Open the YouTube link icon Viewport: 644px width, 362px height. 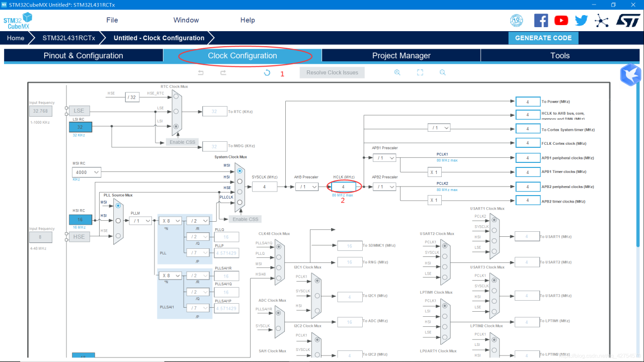coord(561,20)
